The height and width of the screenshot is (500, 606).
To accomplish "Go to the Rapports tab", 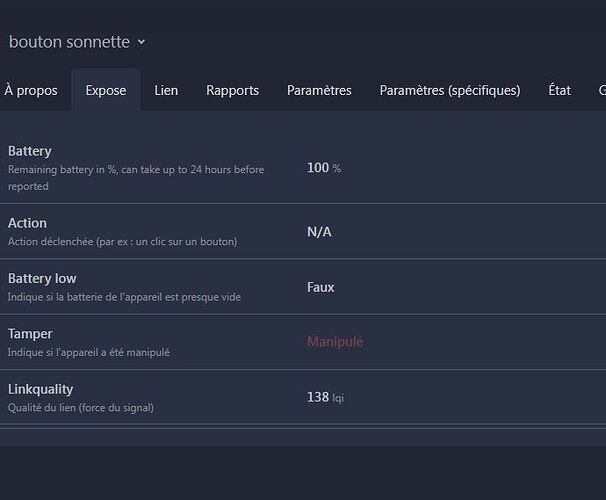I will pyautogui.click(x=232, y=90).
